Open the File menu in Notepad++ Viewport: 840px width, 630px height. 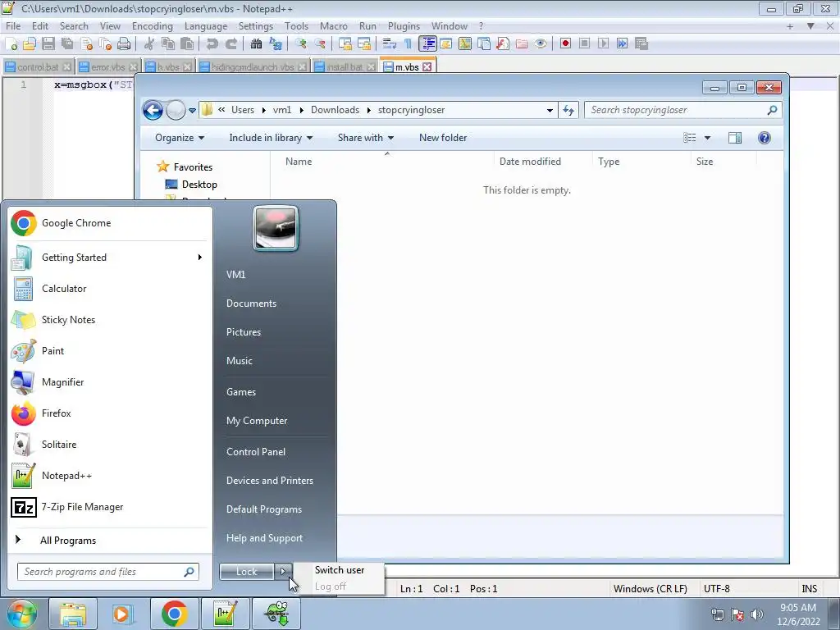tap(13, 25)
